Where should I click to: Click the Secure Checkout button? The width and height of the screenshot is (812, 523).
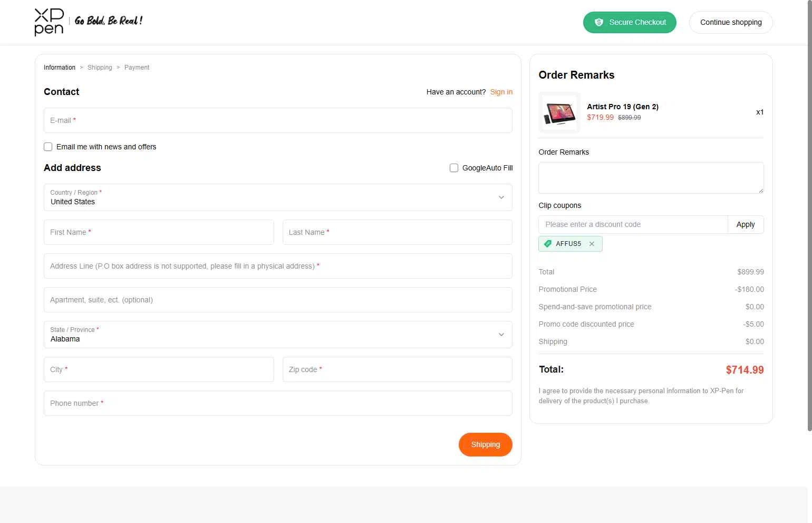coord(630,22)
